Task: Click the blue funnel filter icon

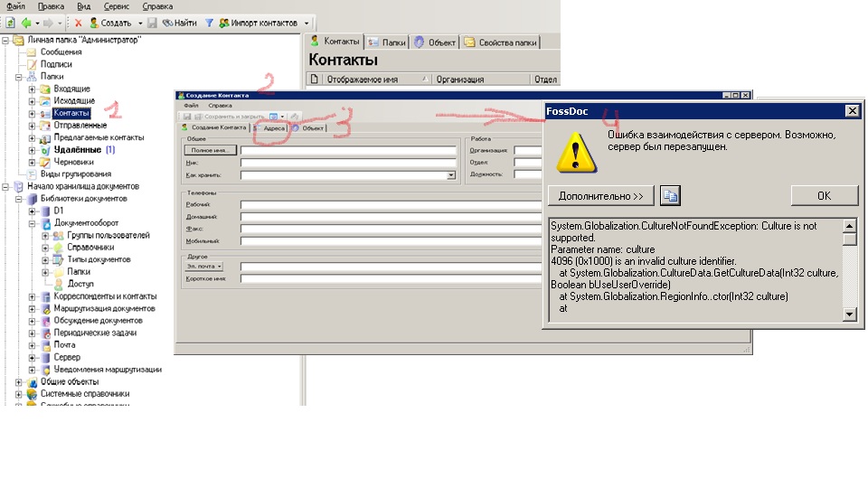Action: (x=209, y=23)
